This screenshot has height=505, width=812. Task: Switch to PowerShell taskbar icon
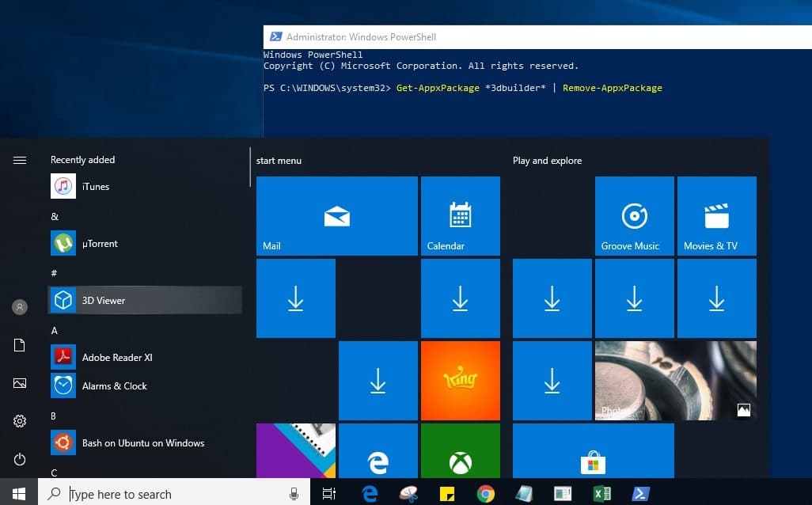pos(640,494)
